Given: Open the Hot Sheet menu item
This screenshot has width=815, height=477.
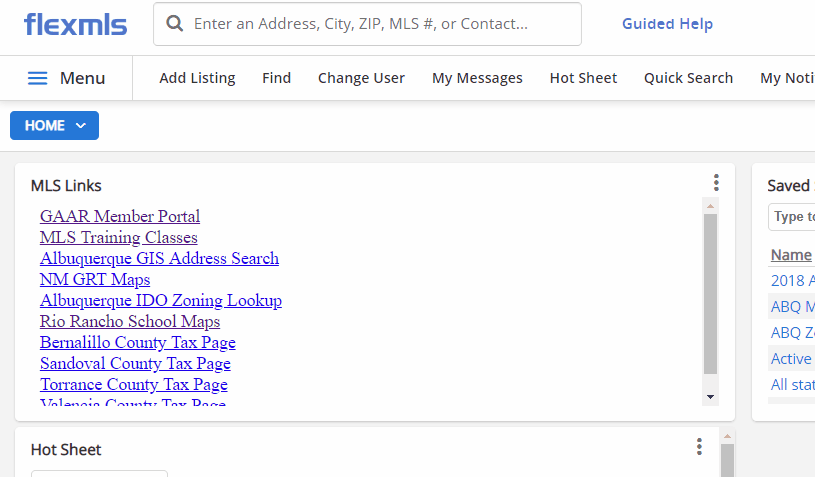Looking at the screenshot, I should pos(583,78).
